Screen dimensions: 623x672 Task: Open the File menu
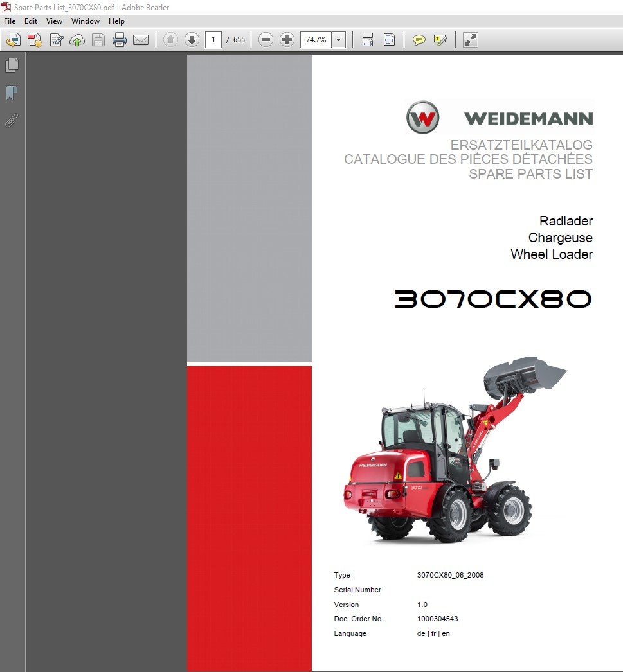(10, 21)
